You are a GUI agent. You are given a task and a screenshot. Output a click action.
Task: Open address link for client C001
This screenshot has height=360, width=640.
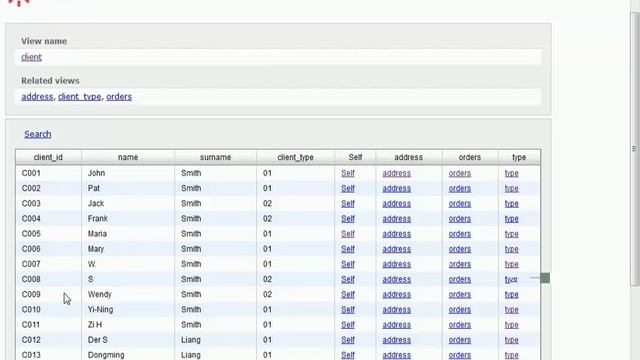396,173
